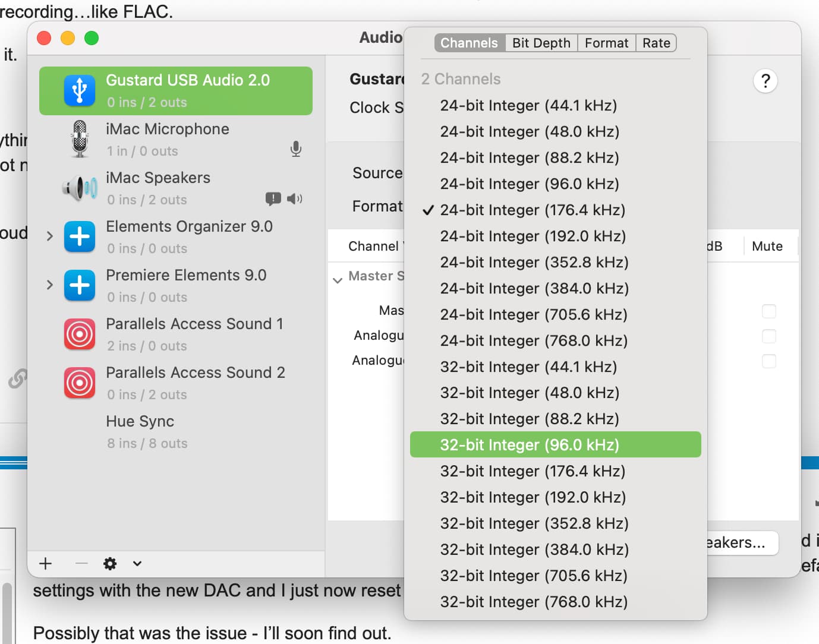Choose 24-bit Integer (352.8 kHz)
819x644 pixels.
click(x=556, y=262)
